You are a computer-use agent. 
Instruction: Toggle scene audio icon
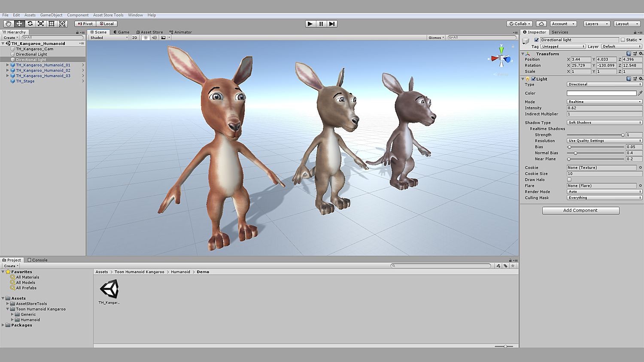[x=154, y=38]
